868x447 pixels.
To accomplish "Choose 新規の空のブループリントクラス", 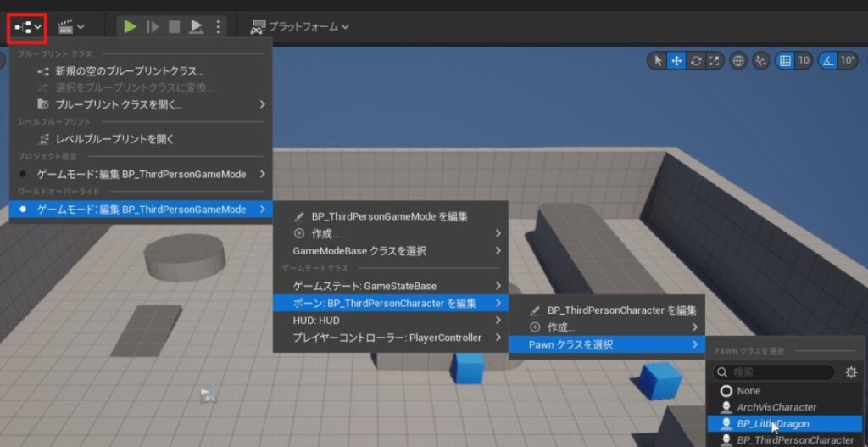I will click(x=142, y=71).
